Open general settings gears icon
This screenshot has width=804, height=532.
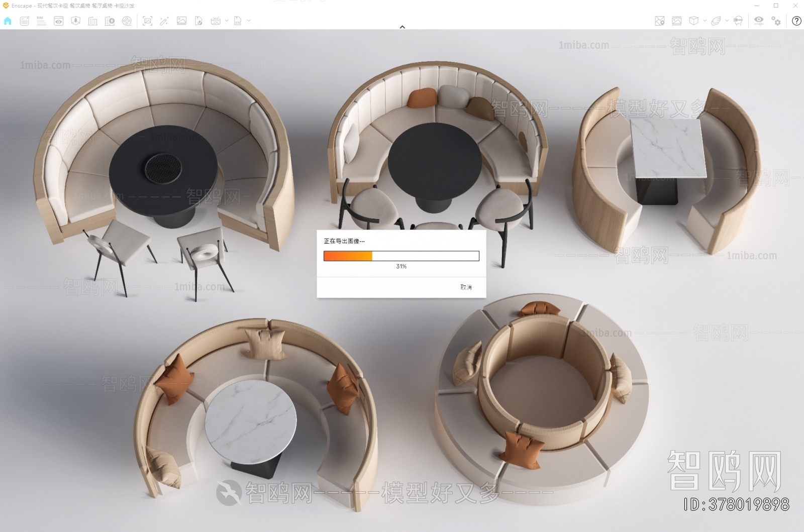coord(776,21)
